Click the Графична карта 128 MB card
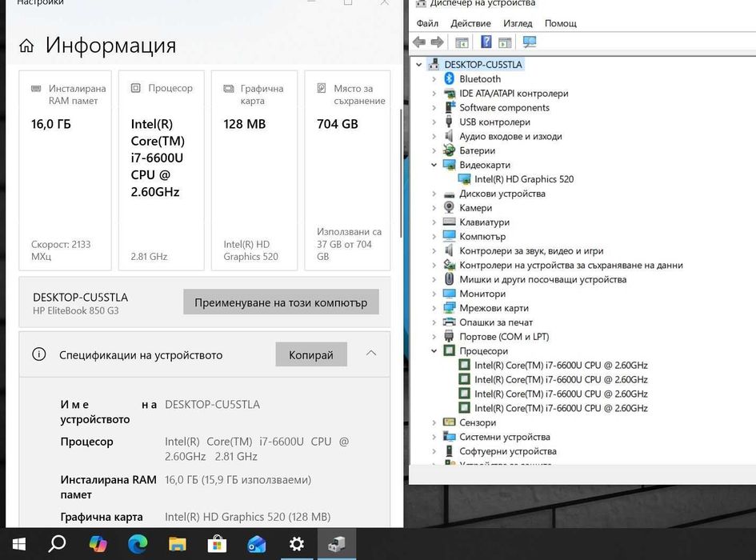The height and width of the screenshot is (560, 756). pos(254,170)
